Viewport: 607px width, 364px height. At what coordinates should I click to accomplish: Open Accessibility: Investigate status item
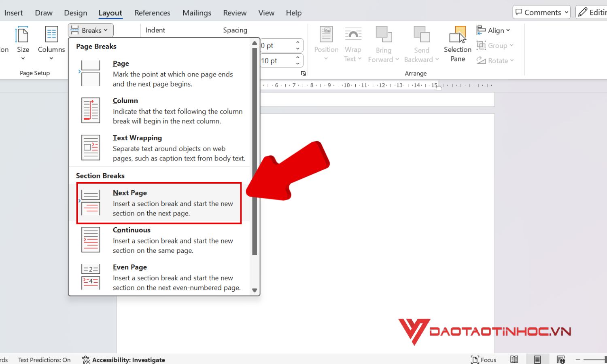(x=123, y=360)
